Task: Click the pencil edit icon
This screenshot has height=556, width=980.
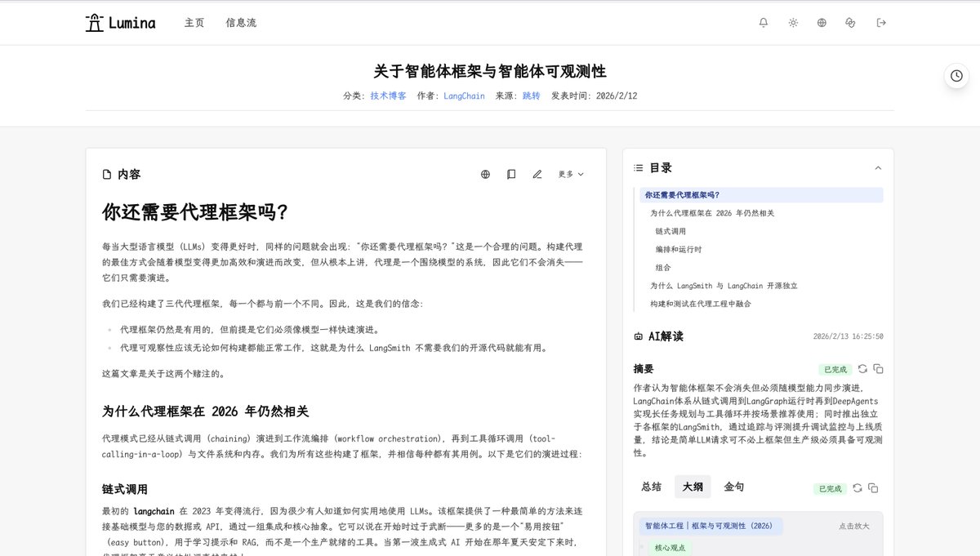Action: pos(537,174)
